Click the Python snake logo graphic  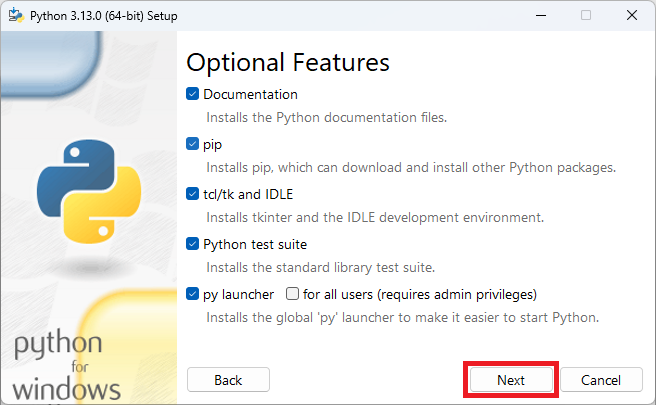coord(89,192)
